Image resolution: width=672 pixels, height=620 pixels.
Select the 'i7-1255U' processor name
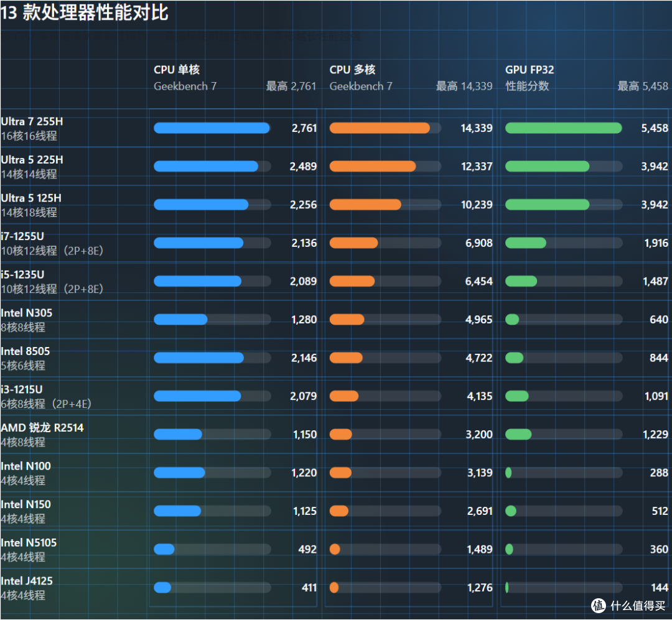22,236
